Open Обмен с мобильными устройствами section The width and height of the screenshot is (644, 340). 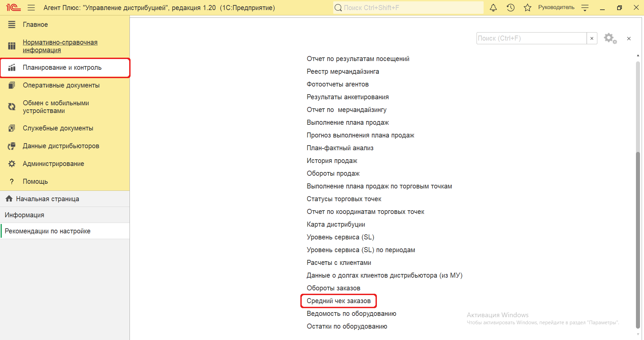coord(56,107)
